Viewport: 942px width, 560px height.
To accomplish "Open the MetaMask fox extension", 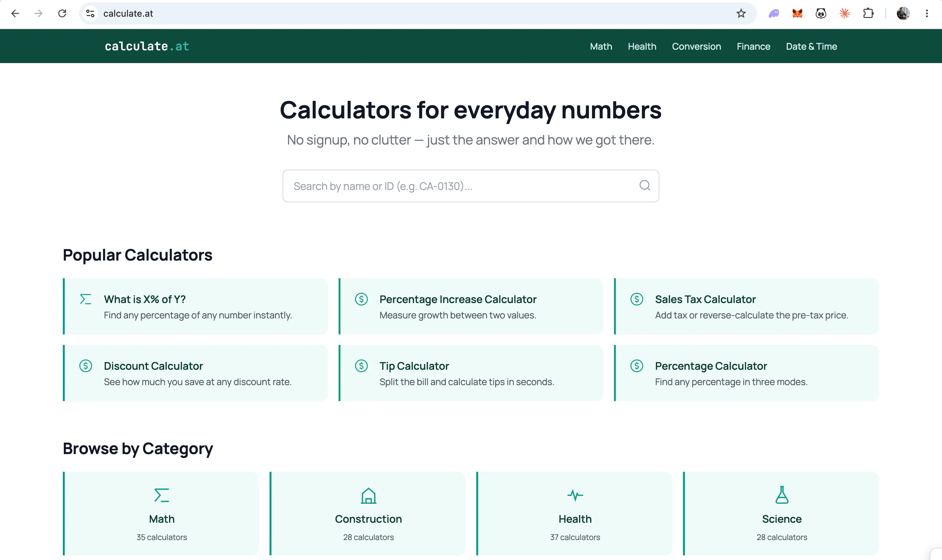I will (x=797, y=14).
